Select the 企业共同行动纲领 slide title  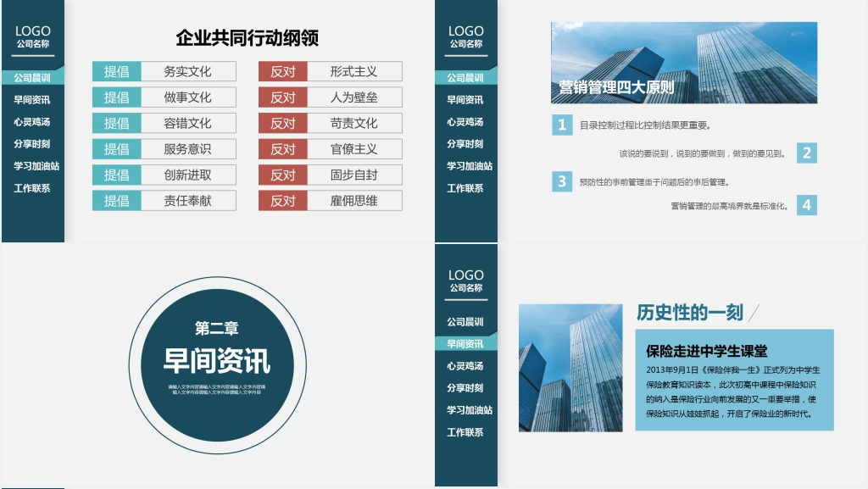(247, 38)
